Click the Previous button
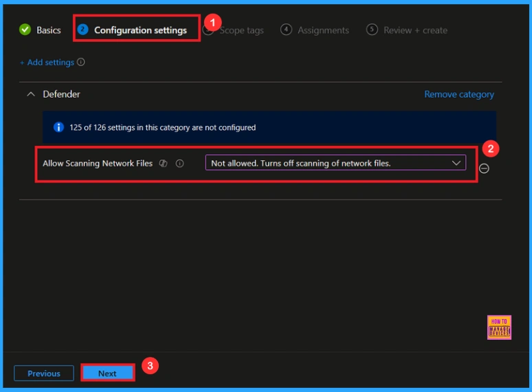This screenshot has width=532, height=392. click(44, 373)
